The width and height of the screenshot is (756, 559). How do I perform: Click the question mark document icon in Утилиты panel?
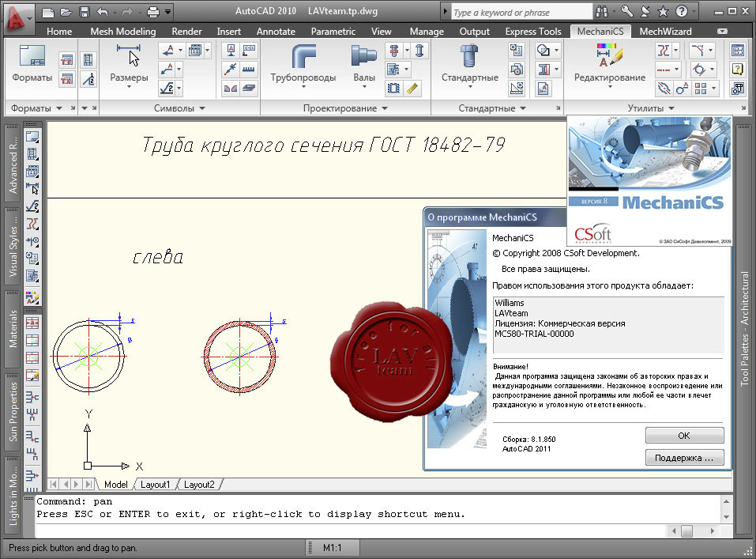[737, 70]
